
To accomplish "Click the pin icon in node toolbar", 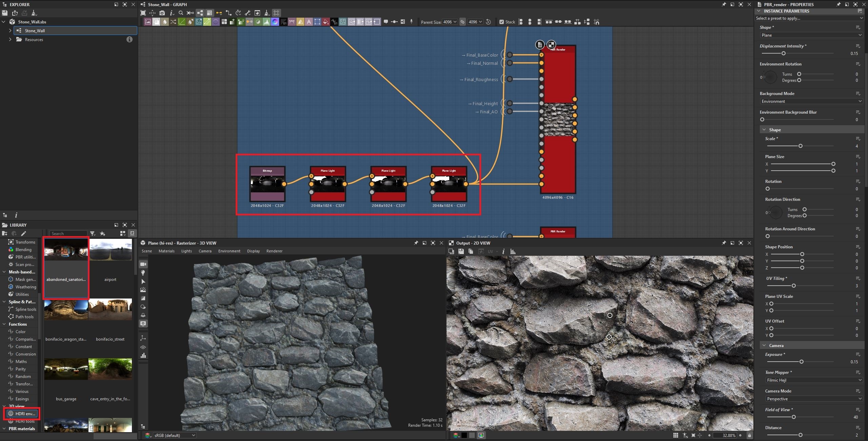I will point(411,22).
